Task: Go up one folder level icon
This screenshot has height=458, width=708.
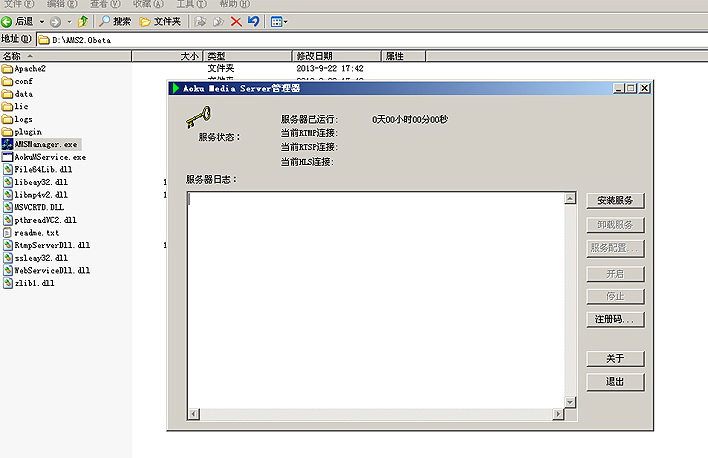Action: 83,21
